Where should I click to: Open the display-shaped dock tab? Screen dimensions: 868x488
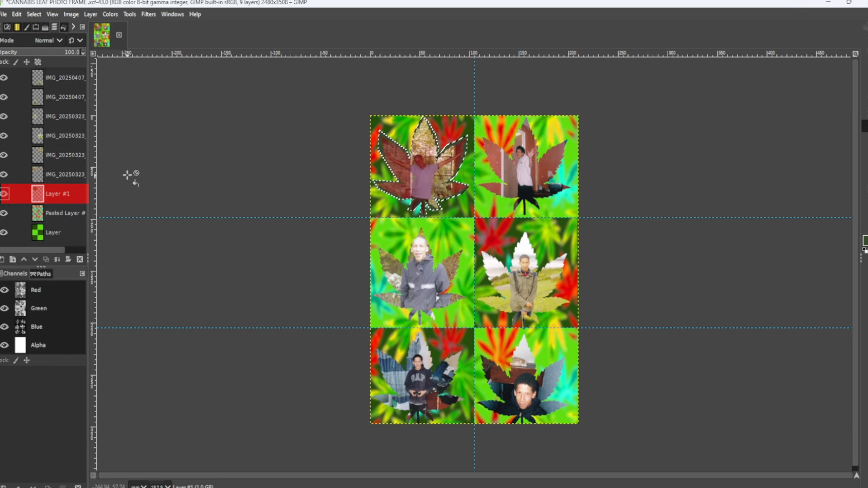click(36, 27)
